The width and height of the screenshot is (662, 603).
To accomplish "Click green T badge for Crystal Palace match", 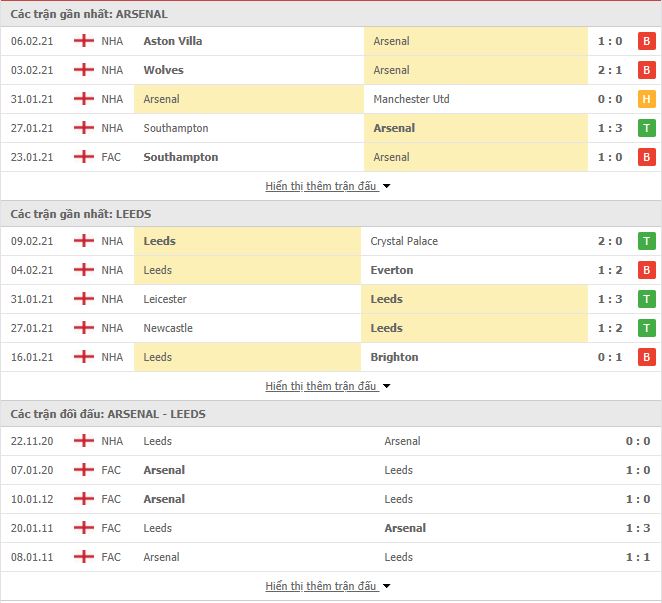I will click(x=646, y=241).
